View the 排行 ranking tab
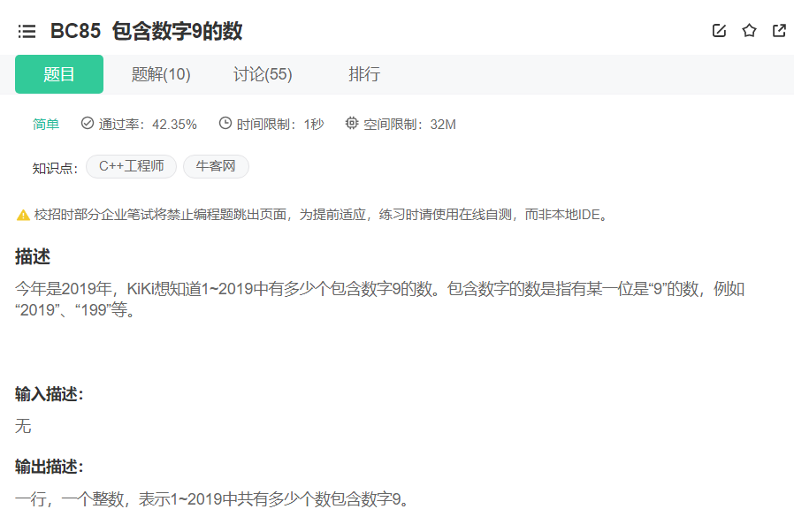The image size is (794, 532). pyautogui.click(x=365, y=74)
